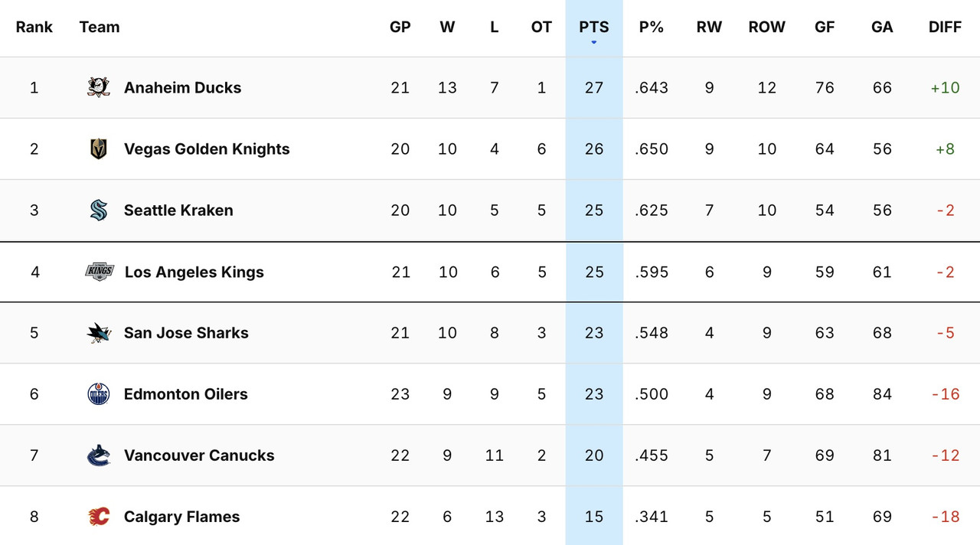Click the Calgary Flames flaming C logo
Image resolution: width=980 pixels, height=545 pixels.
click(x=99, y=516)
